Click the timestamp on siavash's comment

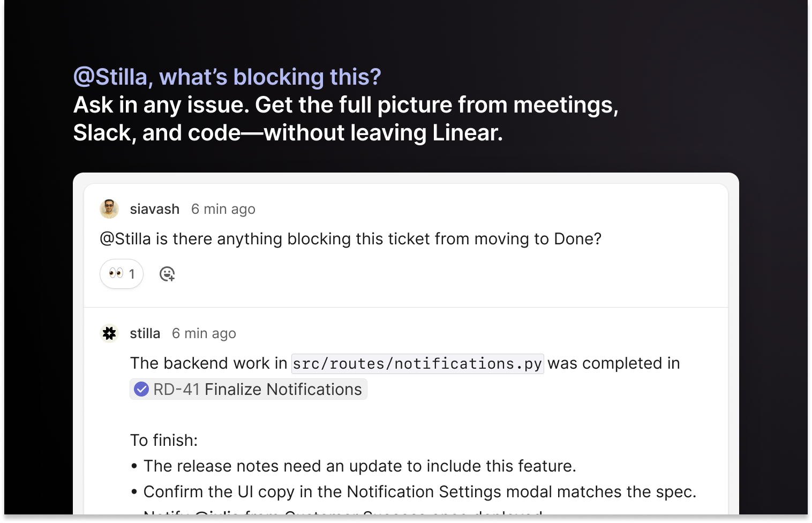click(x=223, y=209)
